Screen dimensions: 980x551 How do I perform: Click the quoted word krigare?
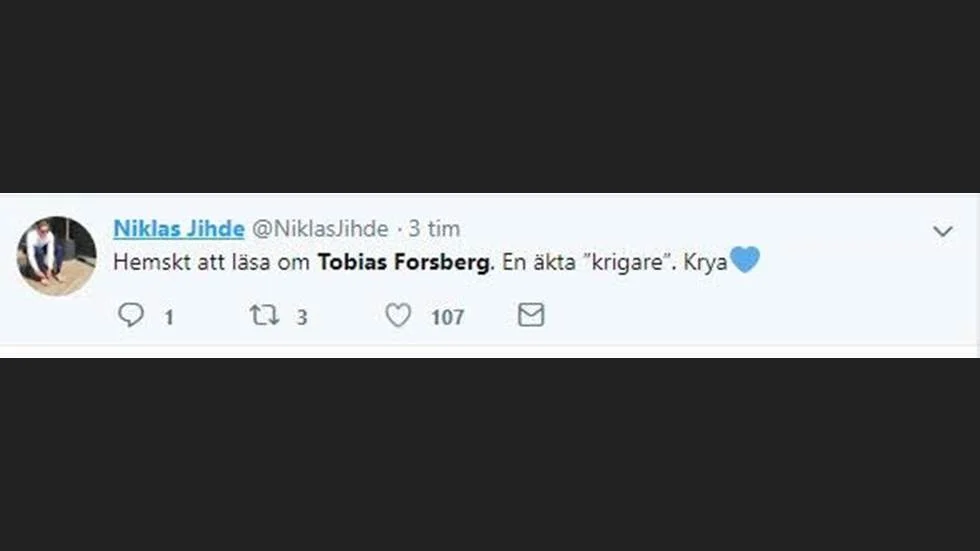point(628,262)
